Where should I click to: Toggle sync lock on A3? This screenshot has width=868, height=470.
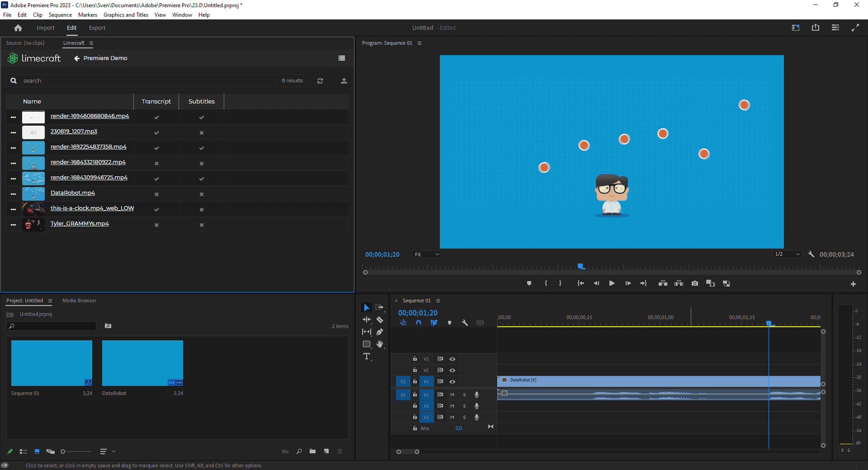(x=440, y=417)
